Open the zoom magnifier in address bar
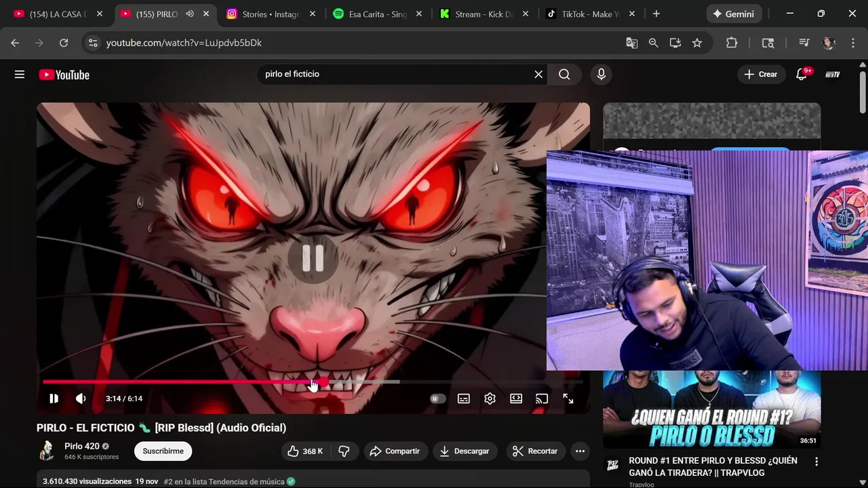Screen dimensions: 868x488 [x=654, y=43]
